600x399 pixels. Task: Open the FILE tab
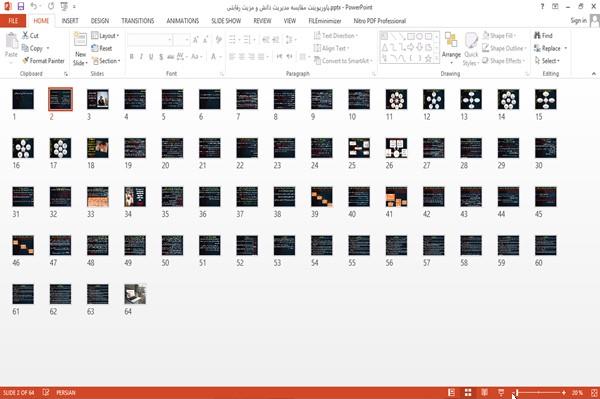point(13,21)
